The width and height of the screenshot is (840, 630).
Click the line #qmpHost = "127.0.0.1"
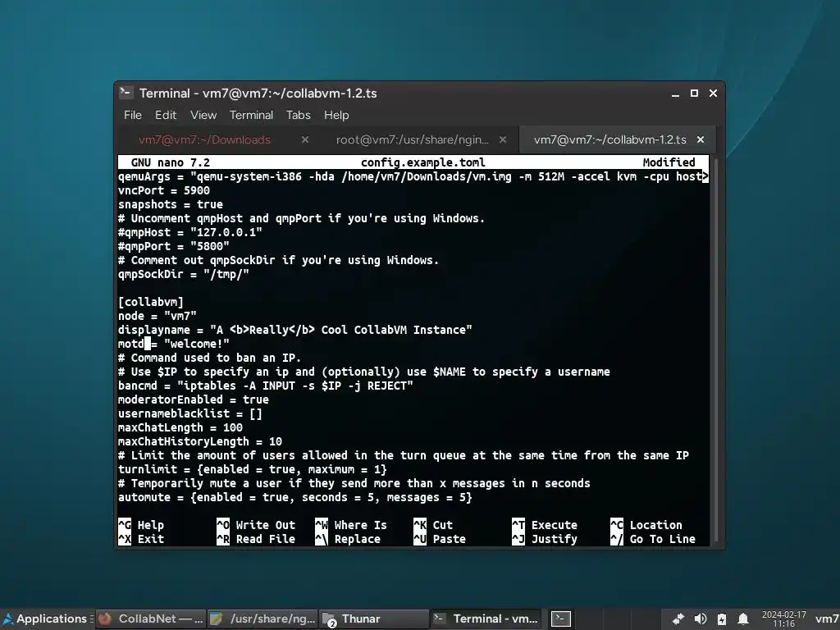[190, 232]
